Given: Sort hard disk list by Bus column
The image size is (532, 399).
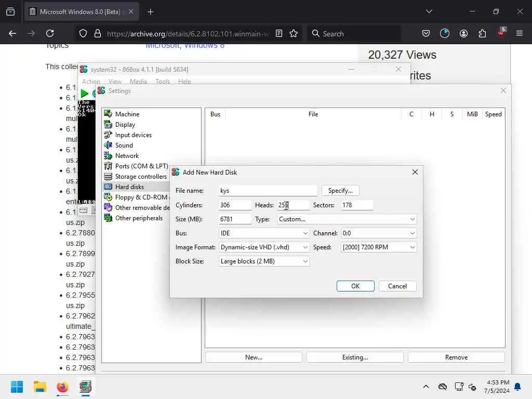Looking at the screenshot, I should coord(215,114).
